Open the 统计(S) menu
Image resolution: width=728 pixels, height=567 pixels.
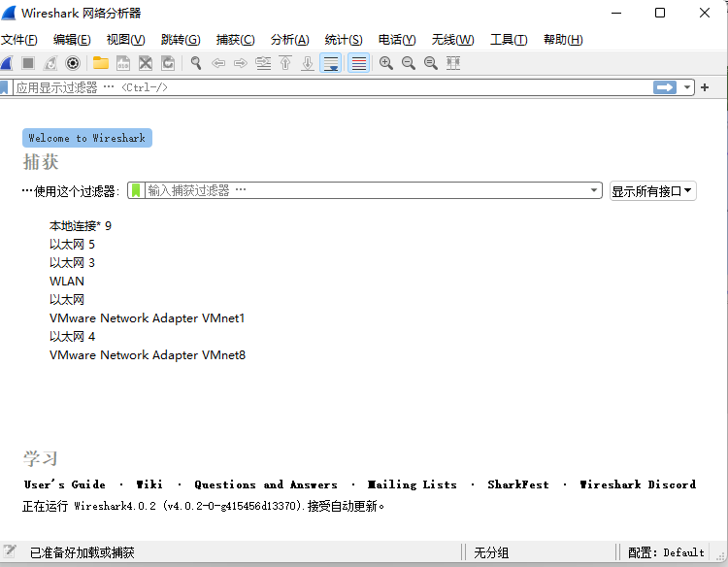click(344, 40)
